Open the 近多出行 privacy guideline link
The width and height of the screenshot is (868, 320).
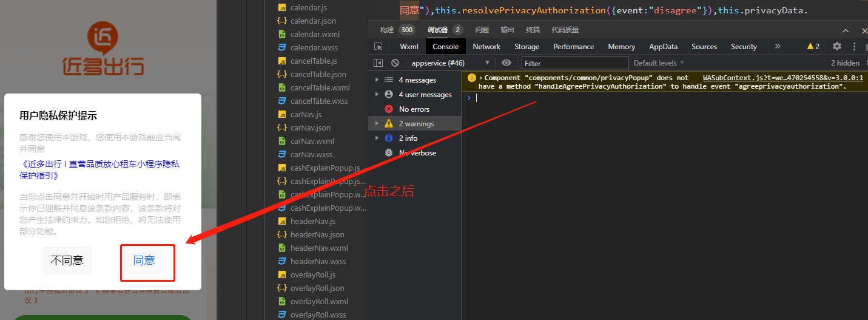click(99, 169)
